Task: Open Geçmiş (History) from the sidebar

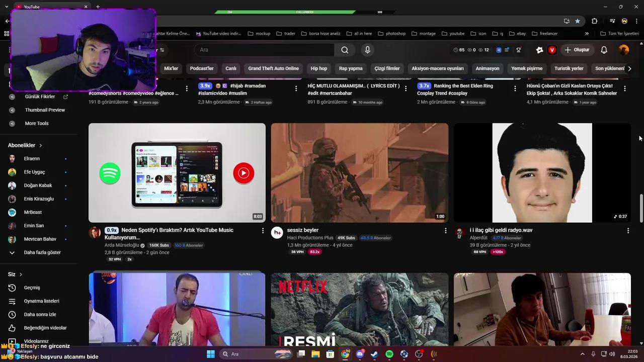Action: (31, 287)
